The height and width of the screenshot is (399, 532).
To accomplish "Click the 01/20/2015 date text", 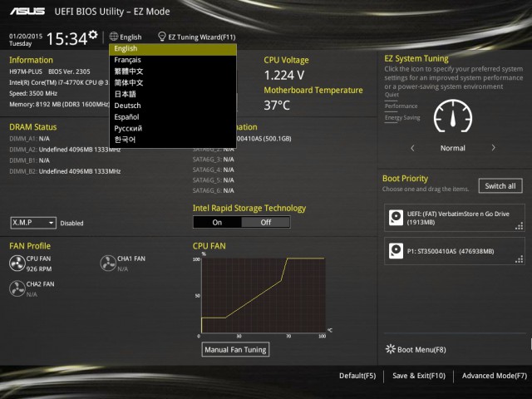I will 26,36.
